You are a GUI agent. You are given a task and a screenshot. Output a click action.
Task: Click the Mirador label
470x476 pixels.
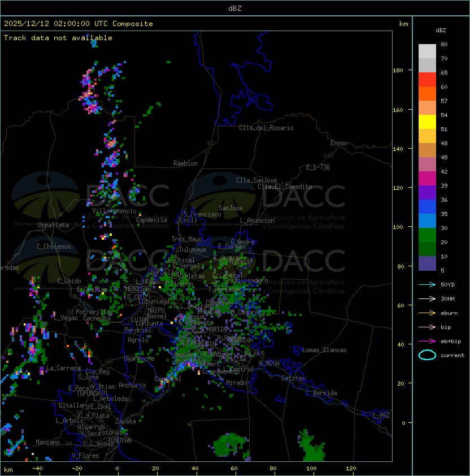(x=238, y=383)
